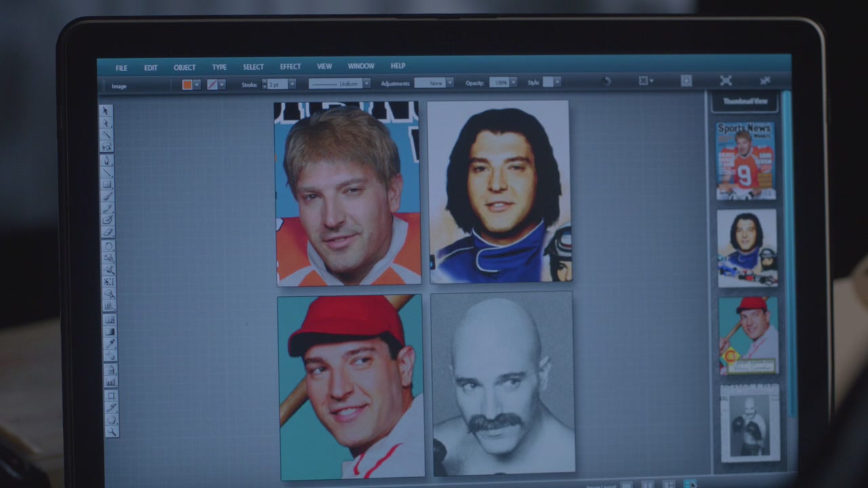Select the Direct Selection arrow tool
This screenshot has height=488, width=868.
(x=106, y=122)
